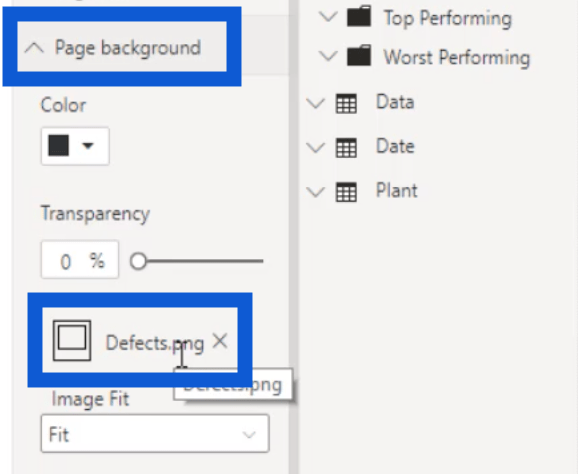Image resolution: width=578 pixels, height=474 pixels.
Task: Open the Image Fit dropdown
Action: click(155, 434)
